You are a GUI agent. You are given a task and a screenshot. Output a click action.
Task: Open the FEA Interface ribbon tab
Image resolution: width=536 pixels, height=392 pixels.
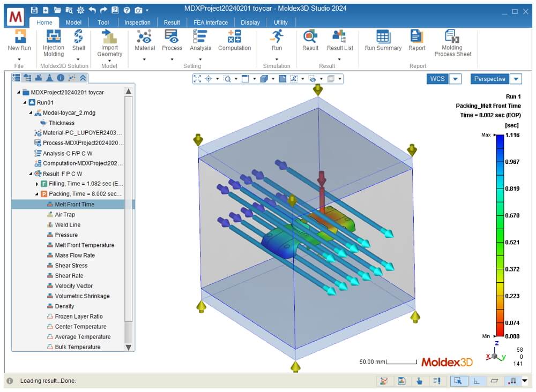click(x=211, y=22)
